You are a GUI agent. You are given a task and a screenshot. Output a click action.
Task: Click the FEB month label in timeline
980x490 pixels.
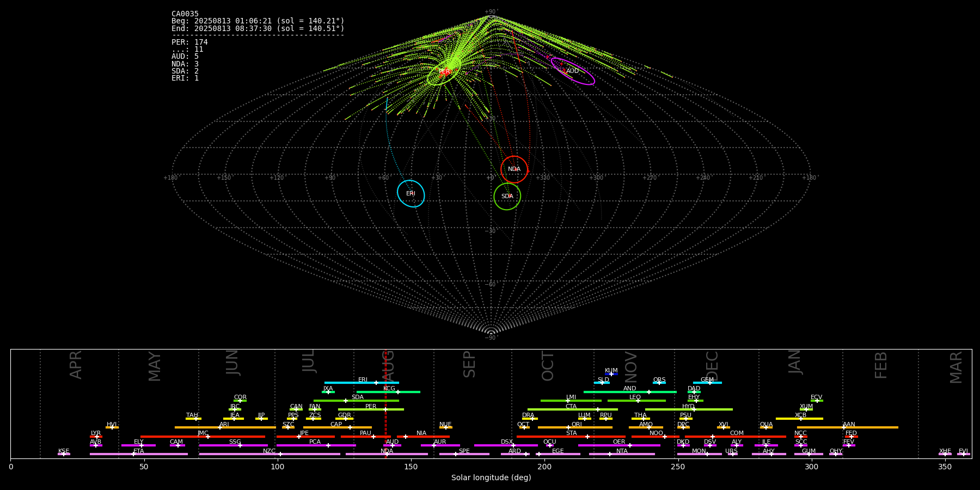(881, 365)
